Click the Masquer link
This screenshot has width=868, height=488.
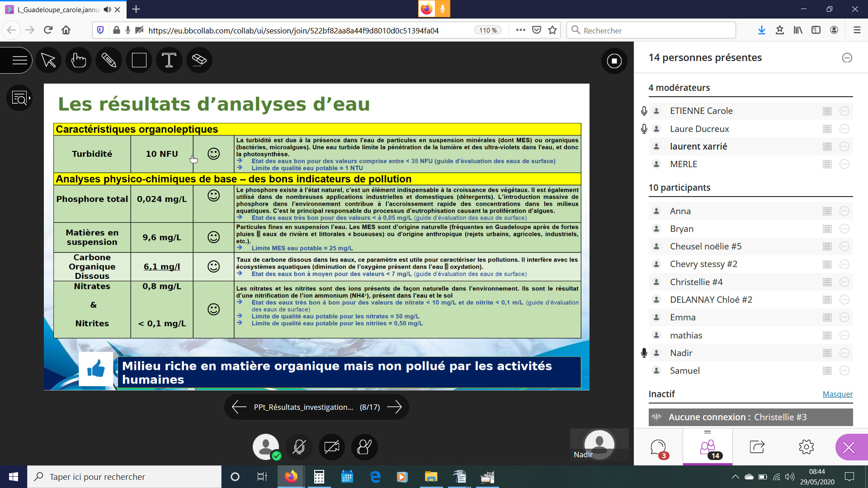click(x=837, y=394)
